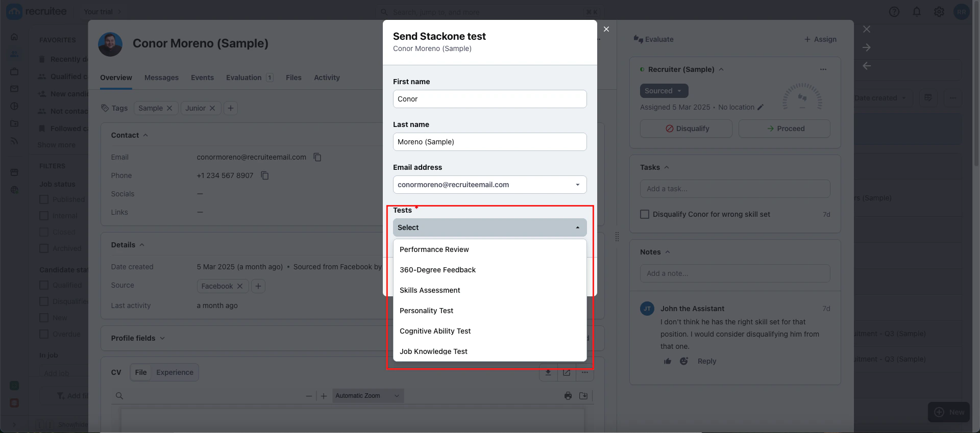Screen dimensions: 980x433
Task: Check Disqualify Conor for wrong skill set task
Action: pos(645,214)
